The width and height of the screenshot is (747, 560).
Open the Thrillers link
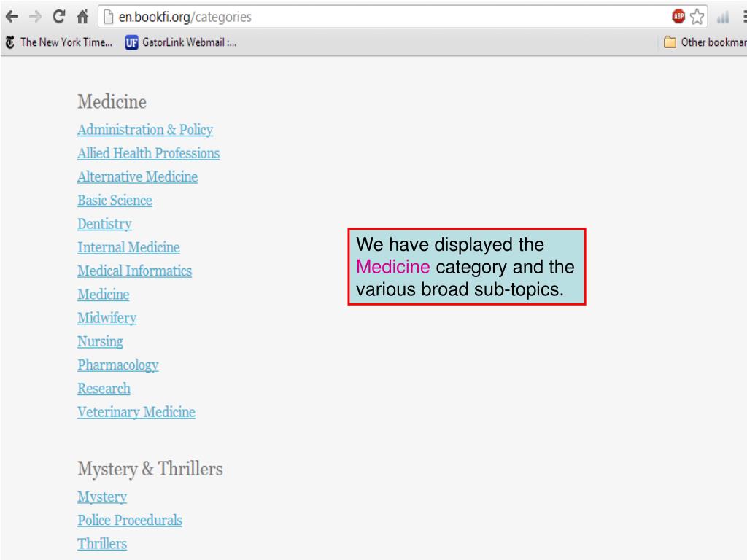(x=102, y=544)
